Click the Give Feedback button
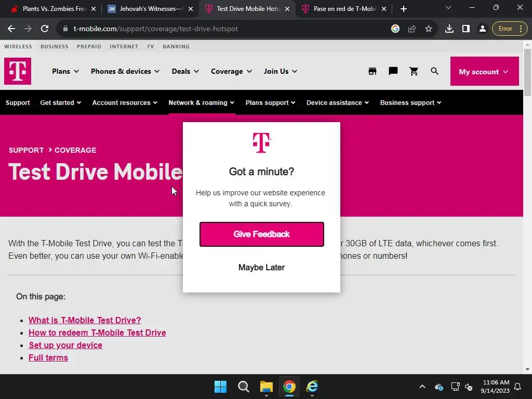 [x=262, y=234]
